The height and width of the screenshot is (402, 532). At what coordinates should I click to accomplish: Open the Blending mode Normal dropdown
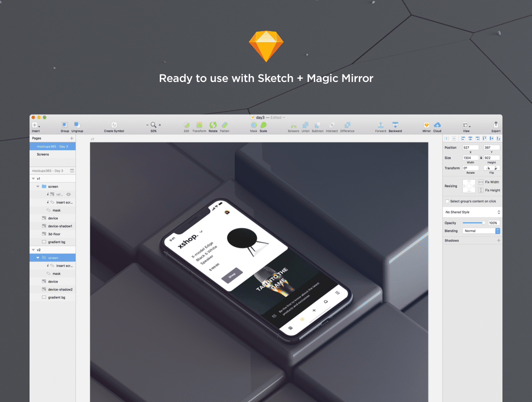pos(481,231)
